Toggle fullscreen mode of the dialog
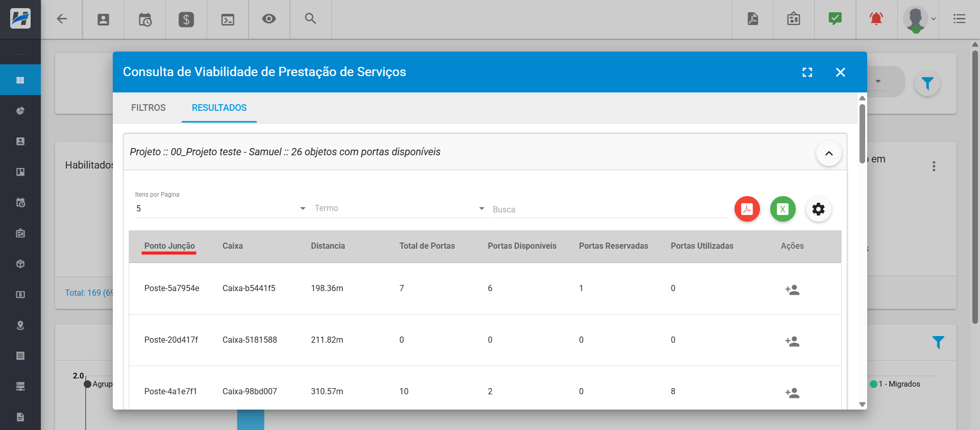This screenshot has width=980, height=430. (807, 72)
